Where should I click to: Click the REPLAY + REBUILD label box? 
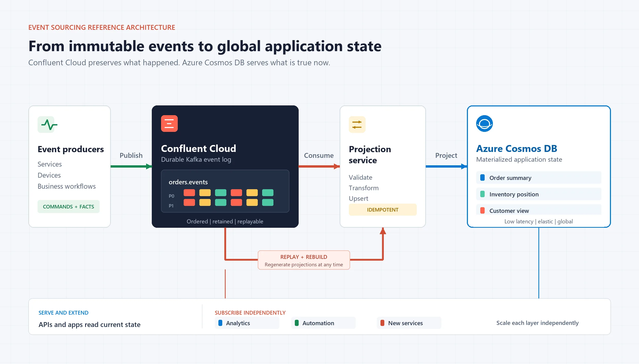point(304,260)
